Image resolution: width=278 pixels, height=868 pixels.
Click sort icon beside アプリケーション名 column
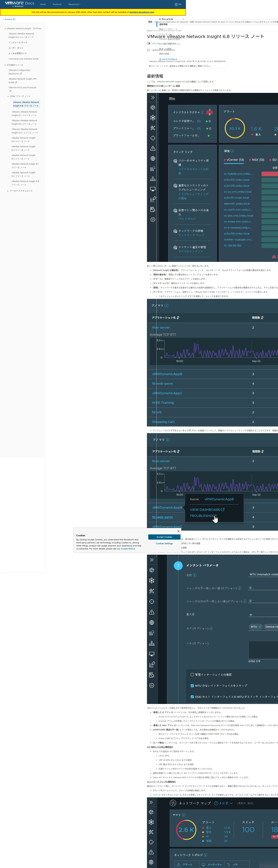(x=178, y=318)
